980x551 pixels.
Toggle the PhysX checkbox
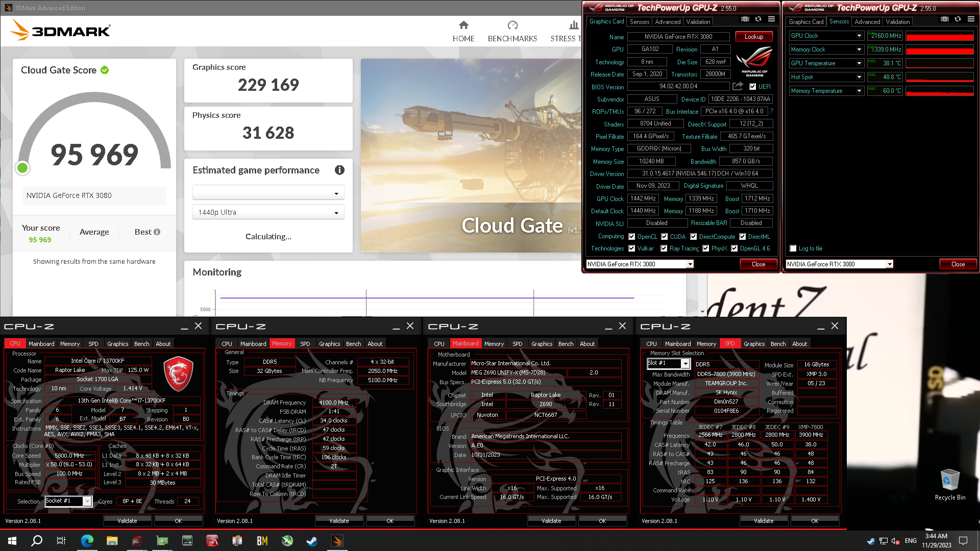(706, 248)
